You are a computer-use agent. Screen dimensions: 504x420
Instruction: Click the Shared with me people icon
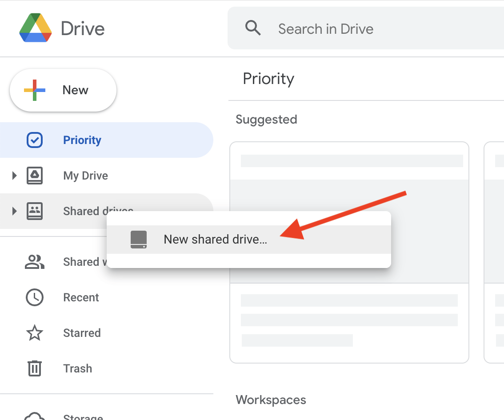coord(35,262)
